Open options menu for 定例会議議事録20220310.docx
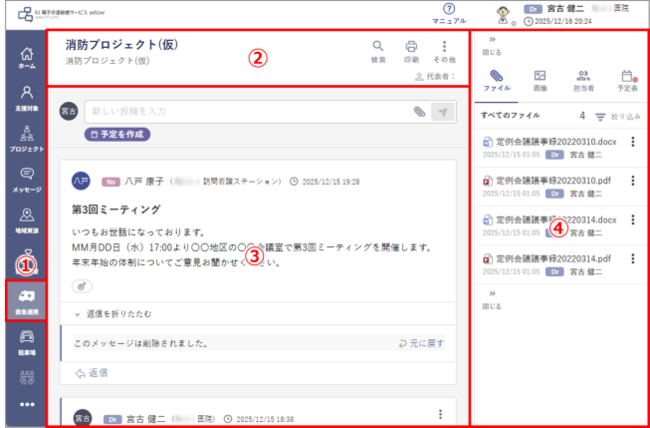 (x=633, y=142)
